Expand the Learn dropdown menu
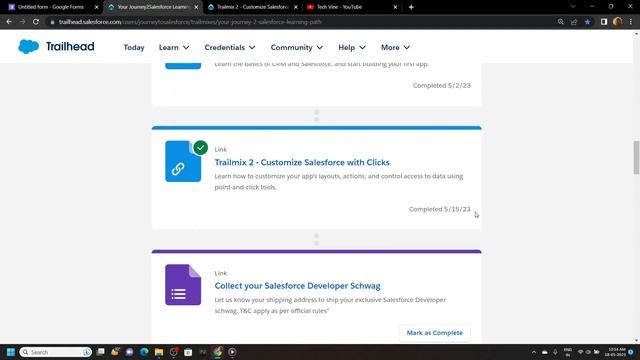This screenshot has height=360, width=640. pyautogui.click(x=174, y=47)
